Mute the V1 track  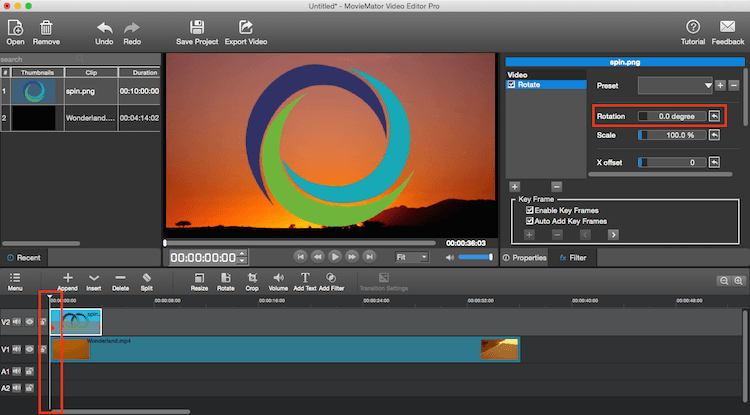pyautogui.click(x=17, y=349)
